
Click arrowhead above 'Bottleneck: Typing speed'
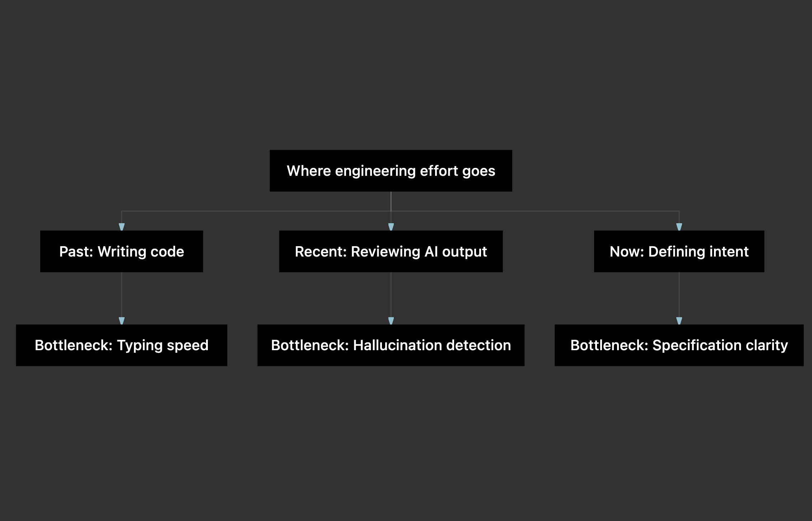click(x=122, y=321)
